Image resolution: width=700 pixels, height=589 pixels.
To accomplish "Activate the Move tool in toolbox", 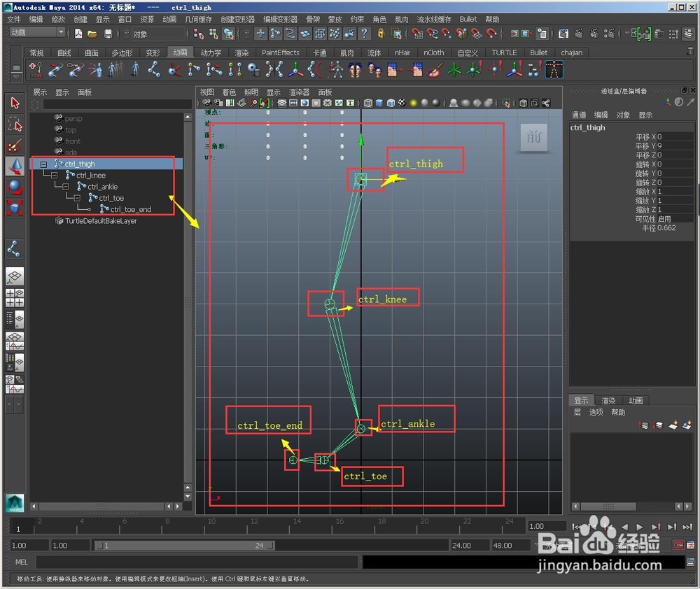I will coord(15,166).
